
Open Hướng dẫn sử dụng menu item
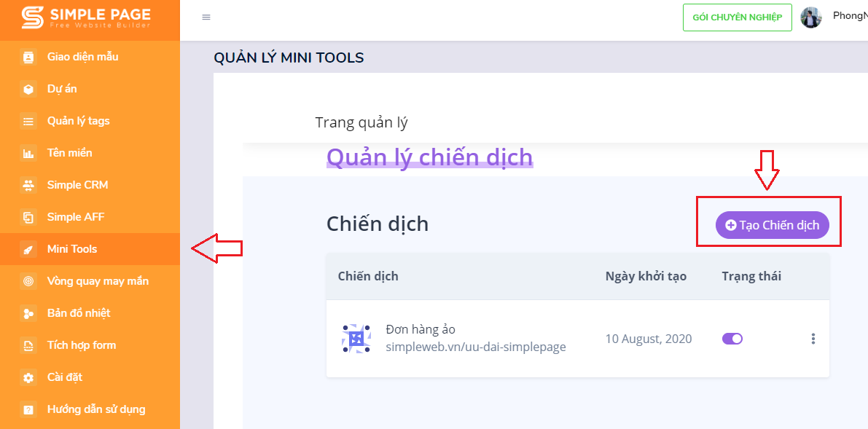tap(90, 409)
